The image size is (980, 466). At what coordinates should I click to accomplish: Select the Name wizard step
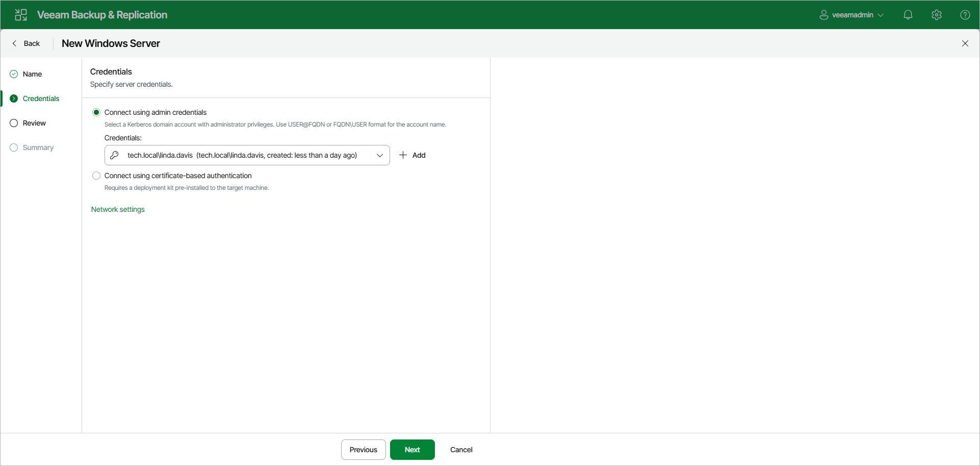point(33,74)
